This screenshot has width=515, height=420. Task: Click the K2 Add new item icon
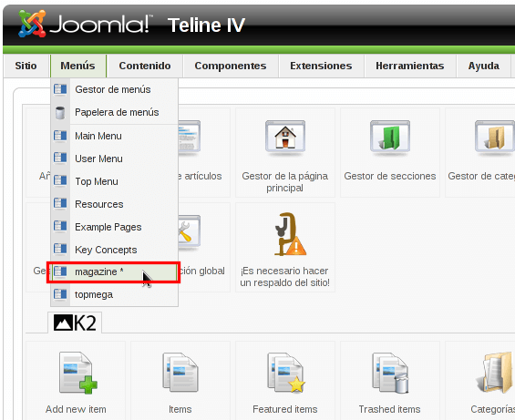77,373
